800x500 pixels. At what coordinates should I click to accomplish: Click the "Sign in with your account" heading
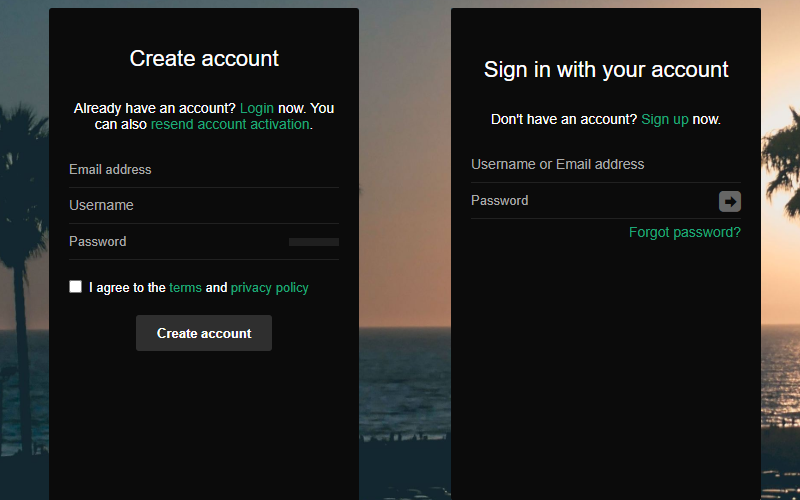tap(606, 70)
